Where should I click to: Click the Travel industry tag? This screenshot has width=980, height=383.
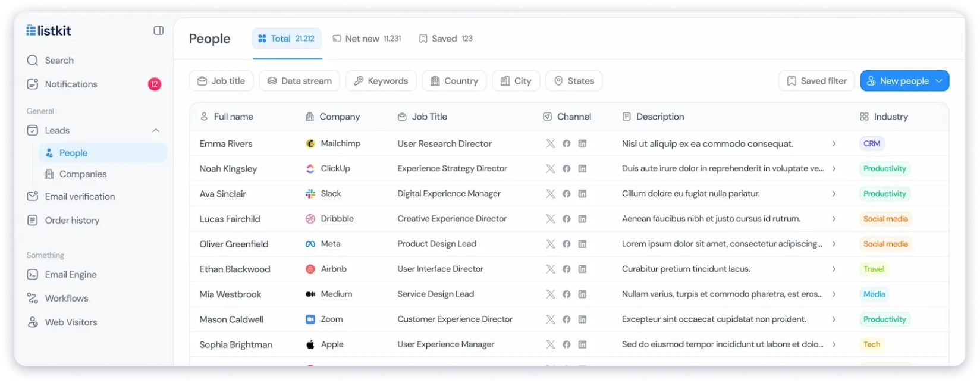(x=874, y=269)
